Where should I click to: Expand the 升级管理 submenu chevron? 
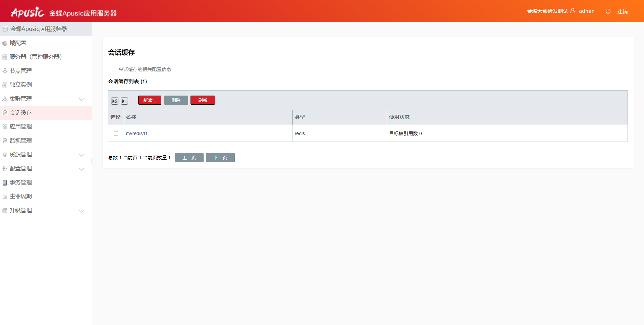82,211
